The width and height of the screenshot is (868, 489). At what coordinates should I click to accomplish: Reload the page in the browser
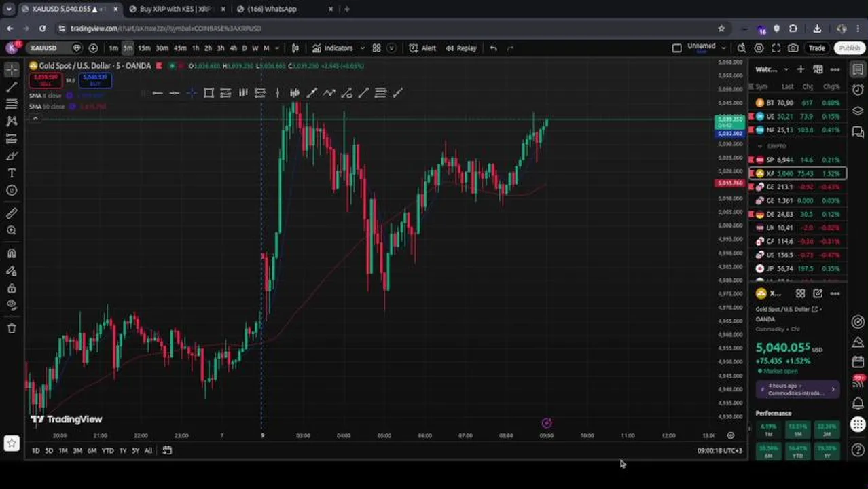(x=43, y=29)
